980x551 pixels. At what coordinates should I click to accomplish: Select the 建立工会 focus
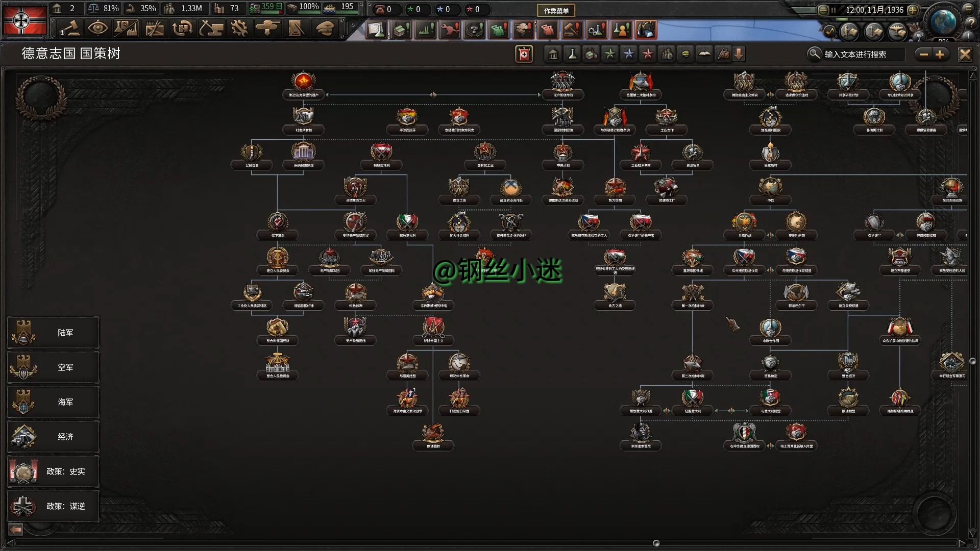point(459,191)
